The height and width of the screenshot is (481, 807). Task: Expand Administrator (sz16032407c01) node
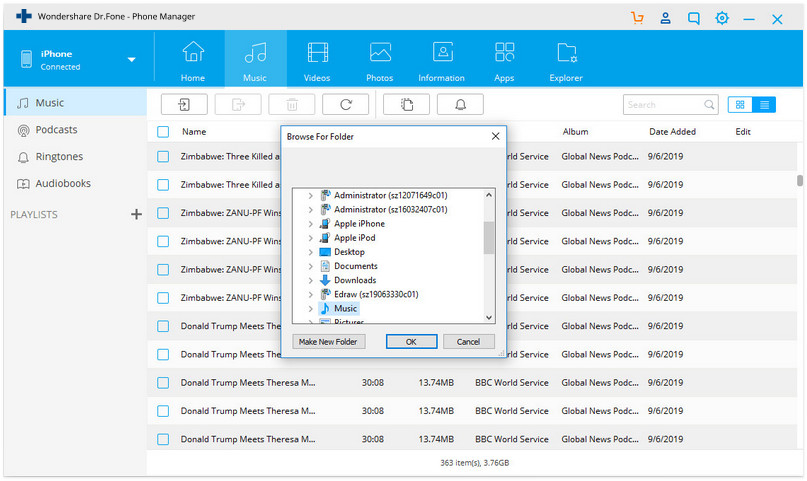point(310,209)
